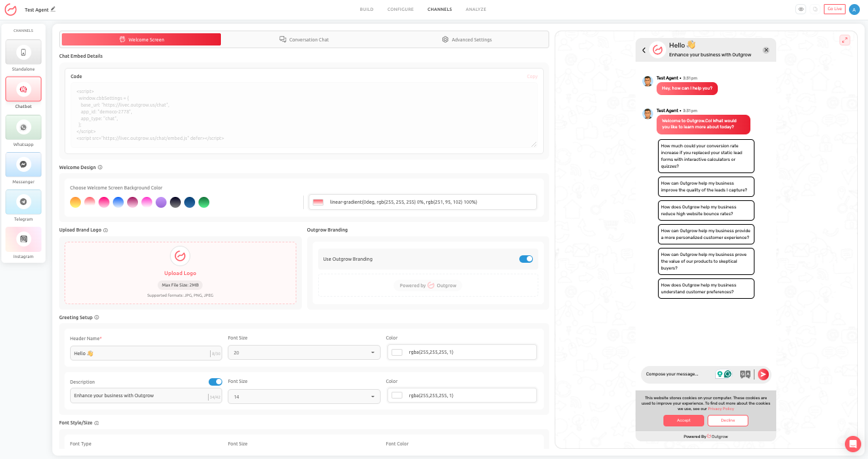Select the question about improving quality of leads
The image size is (868, 459).
click(706, 187)
